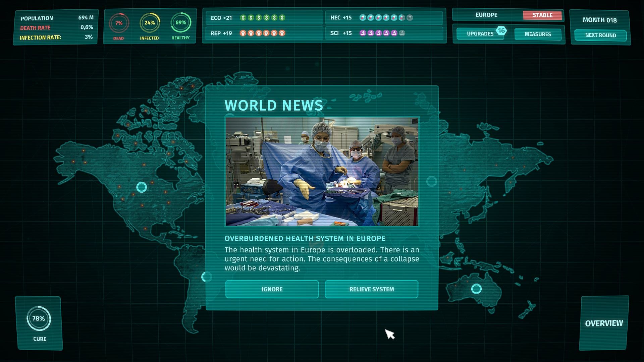
Task: Click the Infected percentage circle indicator
Action: pyautogui.click(x=150, y=23)
